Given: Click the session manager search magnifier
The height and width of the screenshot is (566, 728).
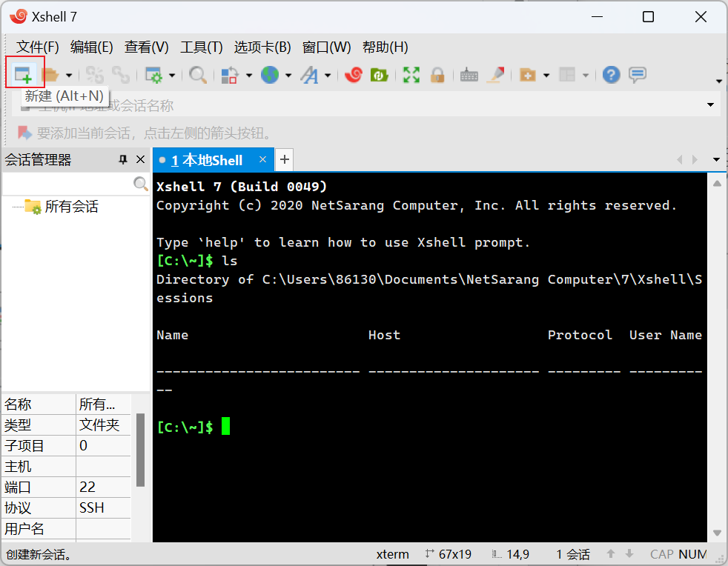Looking at the screenshot, I should pyautogui.click(x=140, y=184).
